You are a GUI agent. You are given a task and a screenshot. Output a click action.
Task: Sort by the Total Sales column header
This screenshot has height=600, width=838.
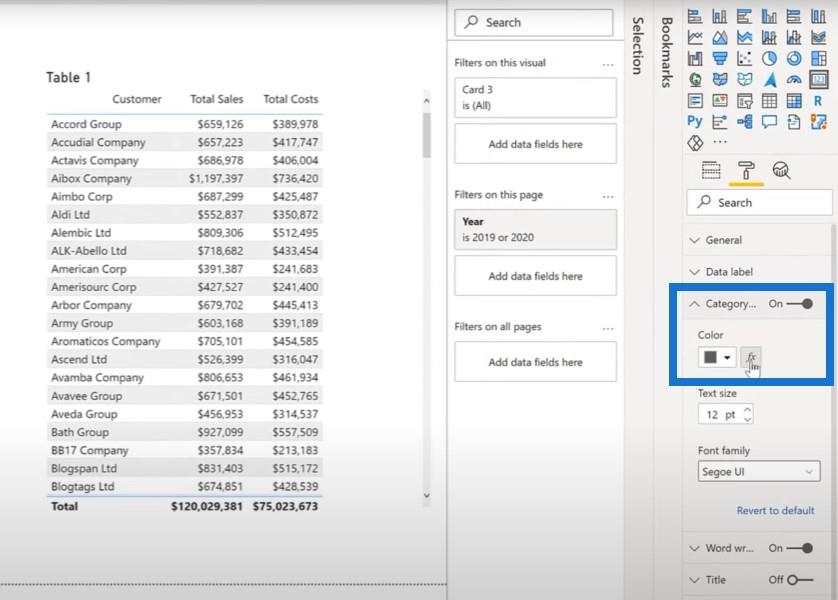click(216, 99)
